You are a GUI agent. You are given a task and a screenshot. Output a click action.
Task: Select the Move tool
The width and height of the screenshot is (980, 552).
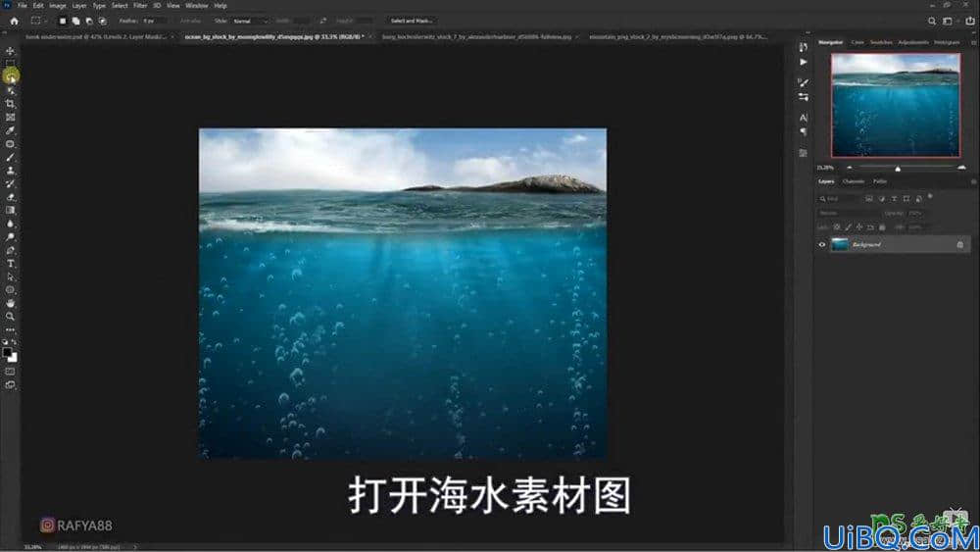10,51
